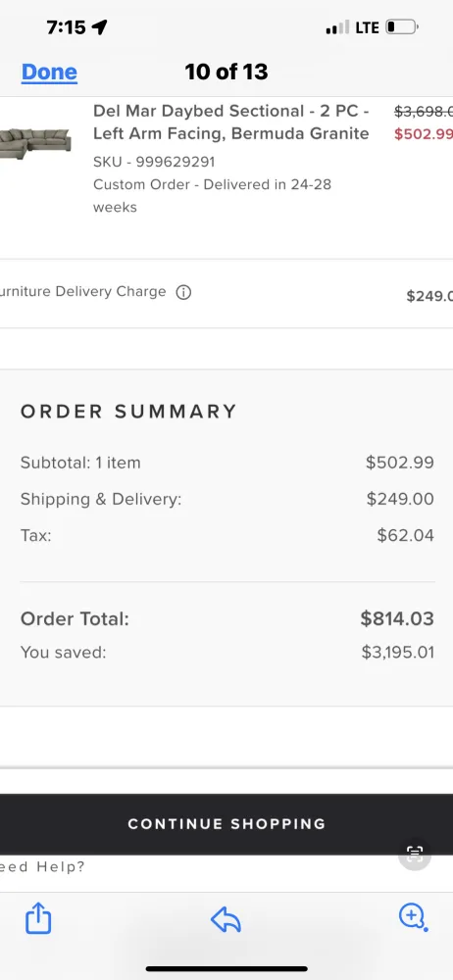
Task: Tap the battery indicator icon
Action: pos(402,27)
